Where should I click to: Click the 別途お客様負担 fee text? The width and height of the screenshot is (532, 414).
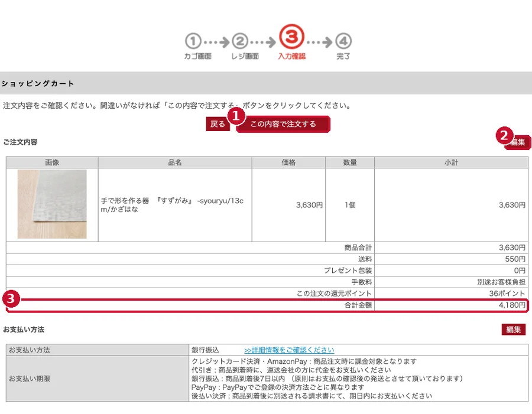click(x=501, y=282)
